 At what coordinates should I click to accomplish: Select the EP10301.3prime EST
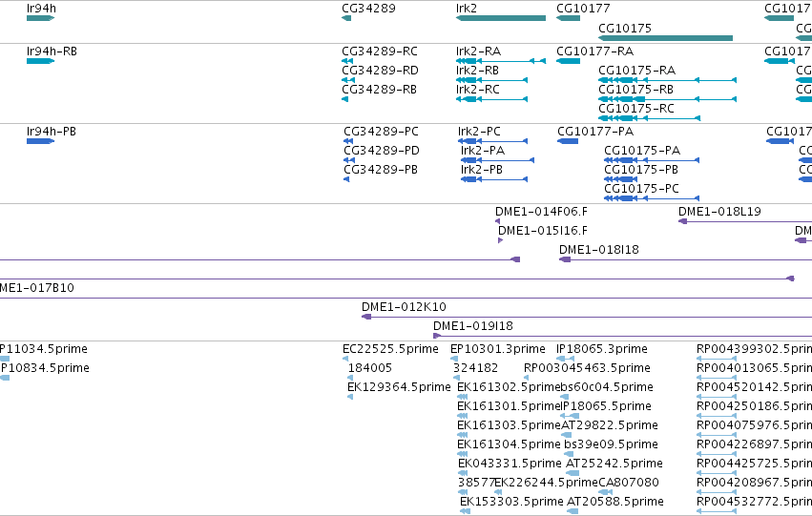(454, 359)
